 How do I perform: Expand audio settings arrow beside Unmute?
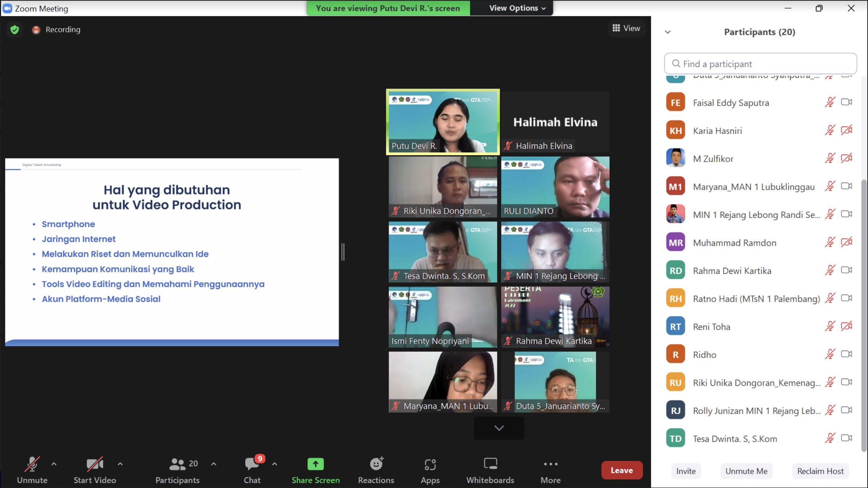[54, 464]
